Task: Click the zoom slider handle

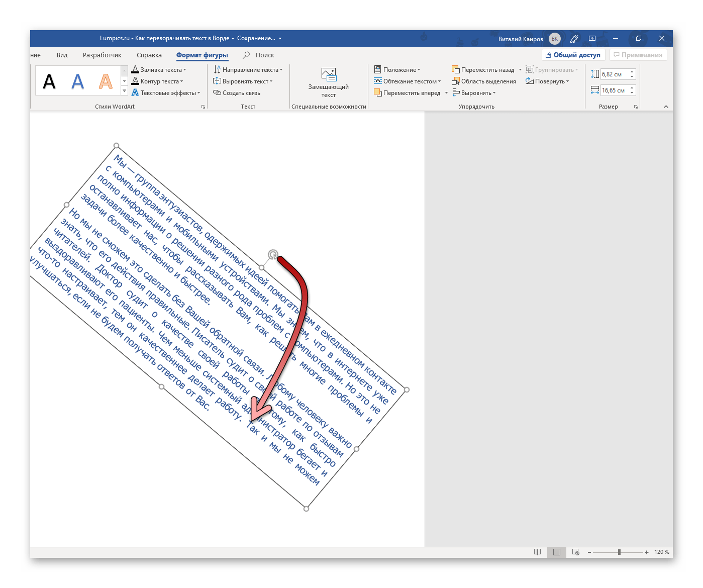Action: pyautogui.click(x=619, y=552)
